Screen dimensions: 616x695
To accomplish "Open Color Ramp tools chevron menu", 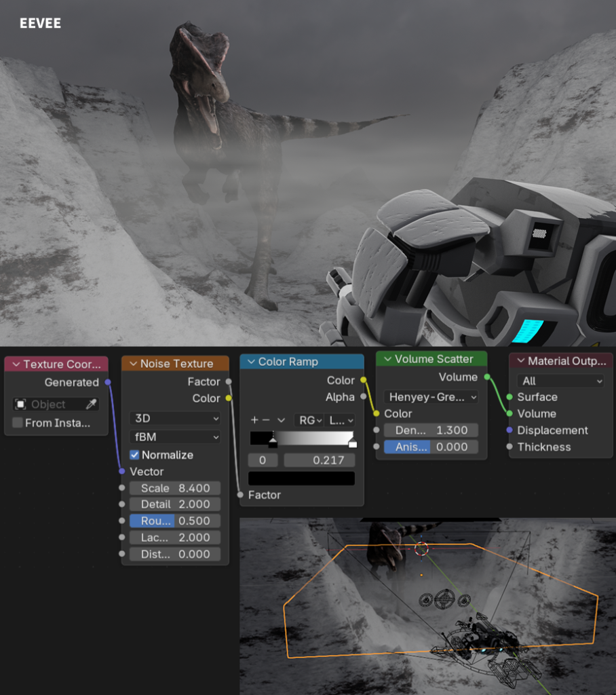I will (281, 420).
